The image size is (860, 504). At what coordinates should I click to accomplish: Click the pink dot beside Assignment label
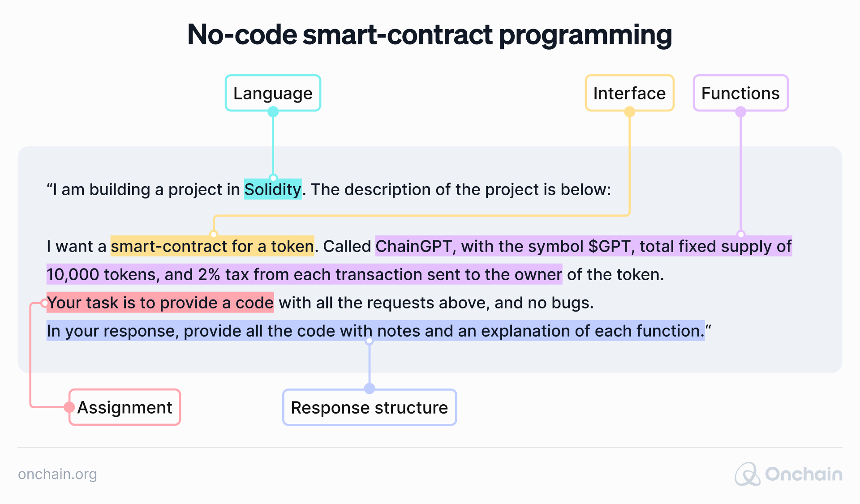[69, 407]
